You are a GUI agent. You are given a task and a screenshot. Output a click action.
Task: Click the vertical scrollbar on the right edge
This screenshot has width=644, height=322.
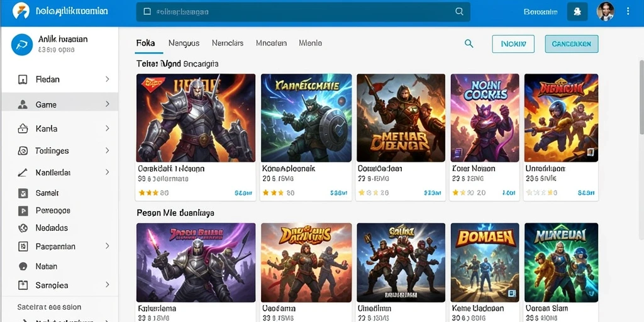(641, 97)
